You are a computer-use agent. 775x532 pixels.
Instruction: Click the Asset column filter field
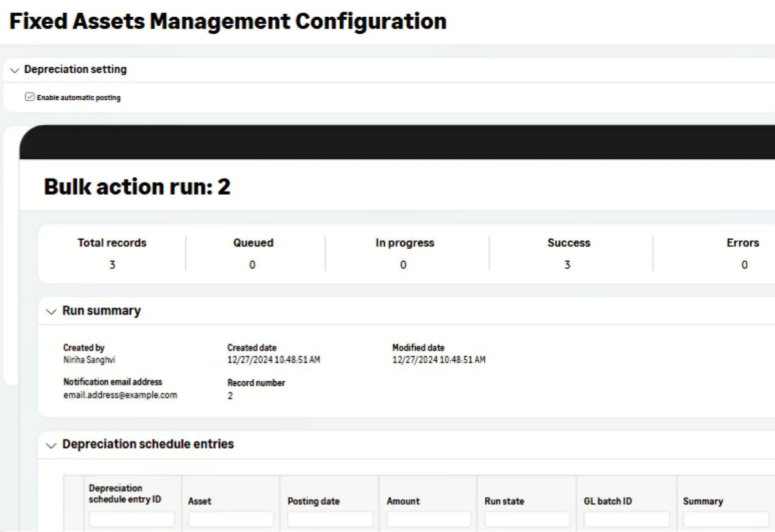[231, 519]
